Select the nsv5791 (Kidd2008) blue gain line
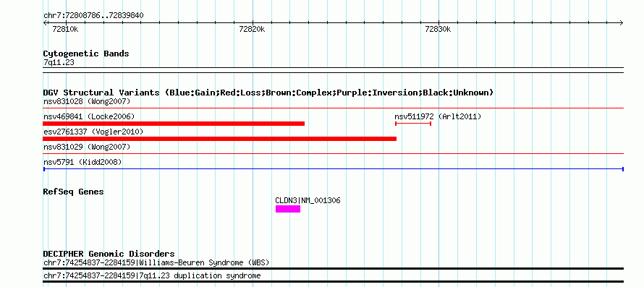The height and width of the screenshot is (287, 644). click(334, 168)
